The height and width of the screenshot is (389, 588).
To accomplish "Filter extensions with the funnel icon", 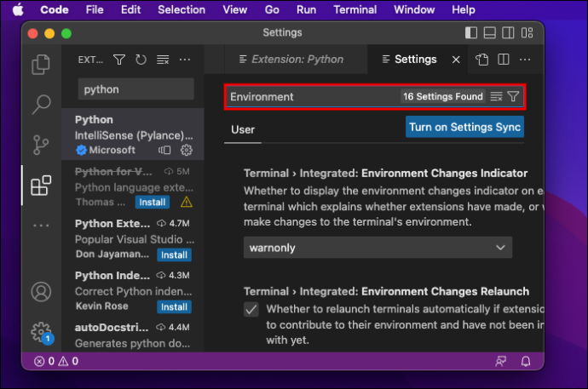I will click(x=119, y=60).
